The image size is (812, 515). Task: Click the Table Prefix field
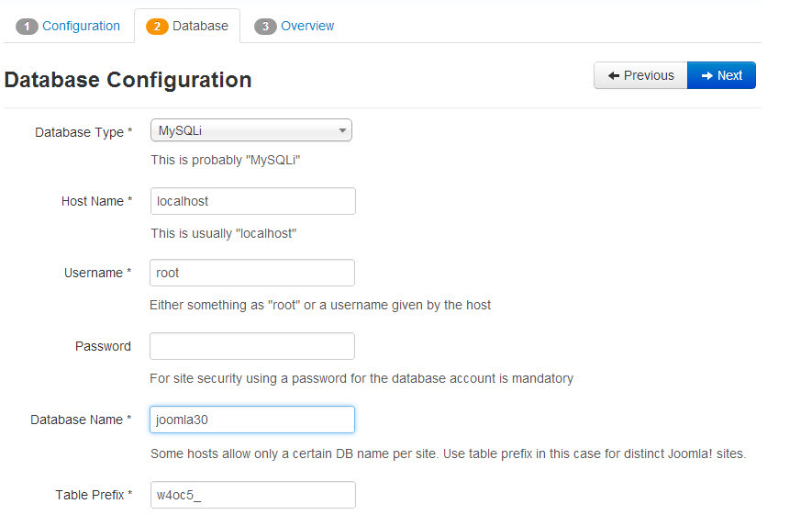pyautogui.click(x=252, y=495)
